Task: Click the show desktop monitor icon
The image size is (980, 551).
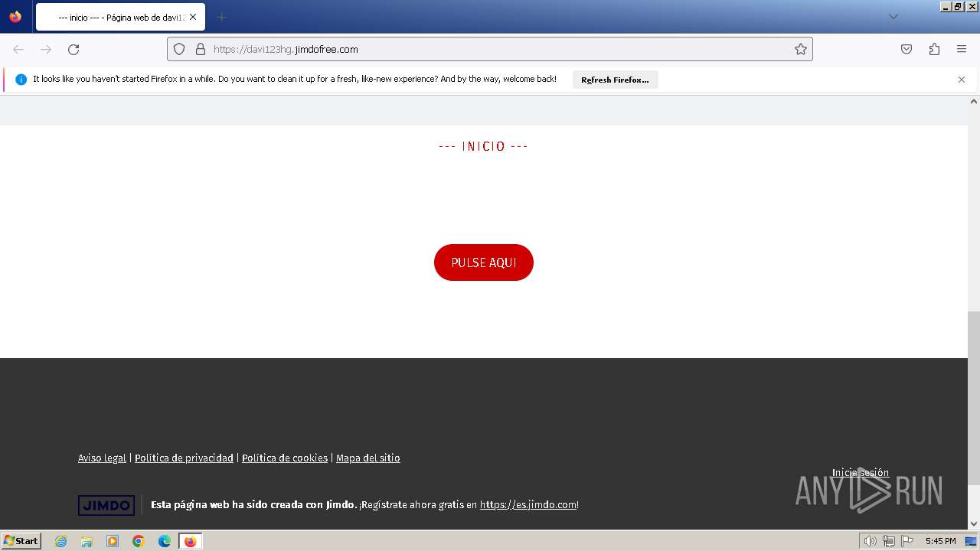Action: point(971,541)
